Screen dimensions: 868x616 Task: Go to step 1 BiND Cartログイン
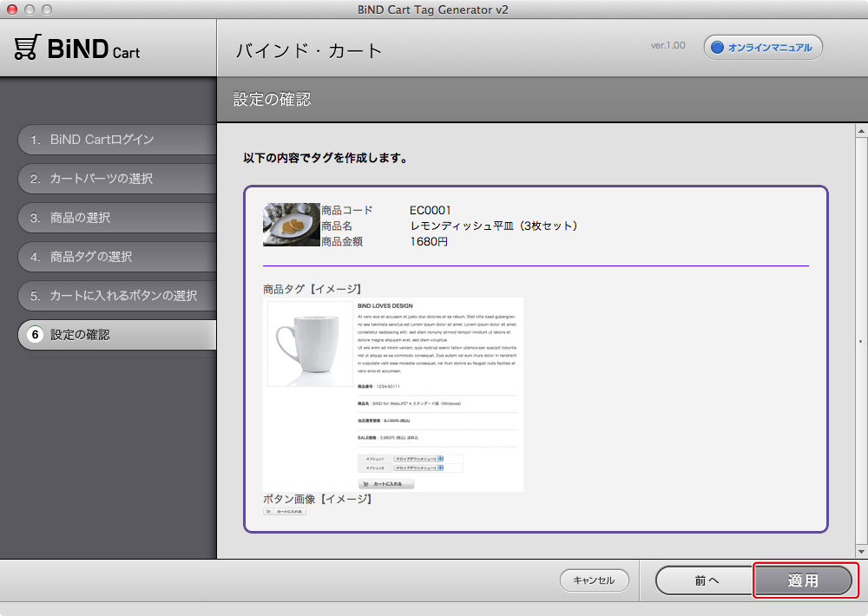(x=117, y=140)
